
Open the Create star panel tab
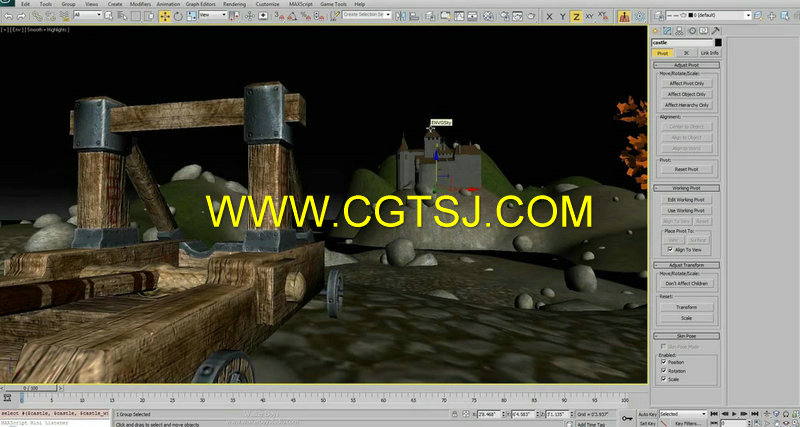[656, 31]
